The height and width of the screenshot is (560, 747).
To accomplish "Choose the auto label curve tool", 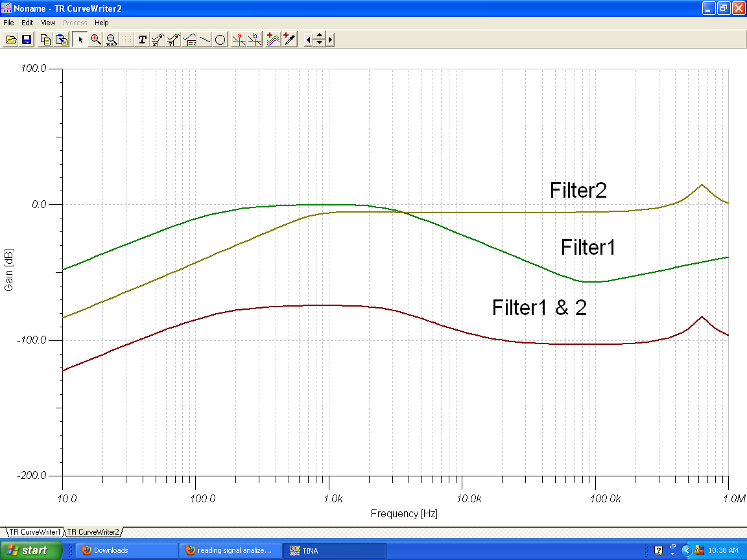I will tap(158, 40).
